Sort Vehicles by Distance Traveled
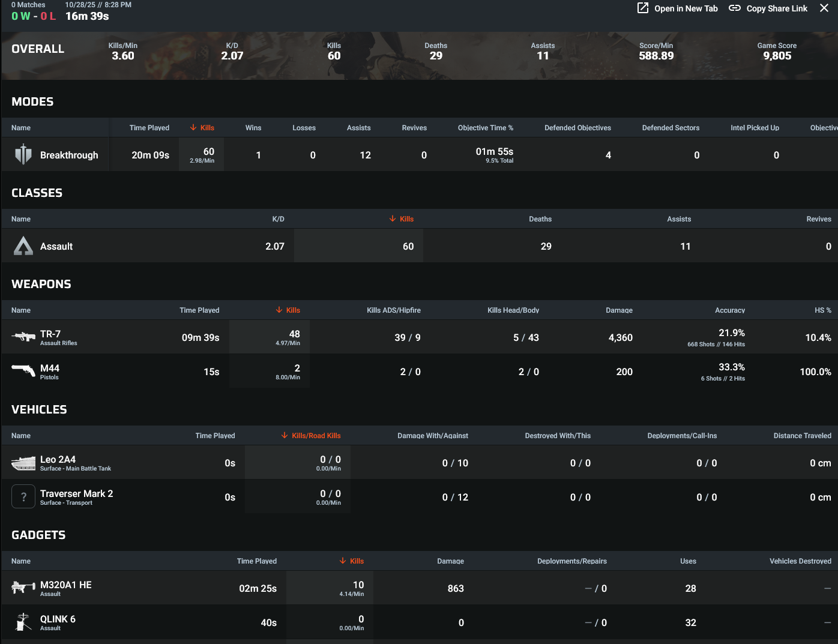Image resolution: width=838 pixels, height=644 pixels. (803, 436)
